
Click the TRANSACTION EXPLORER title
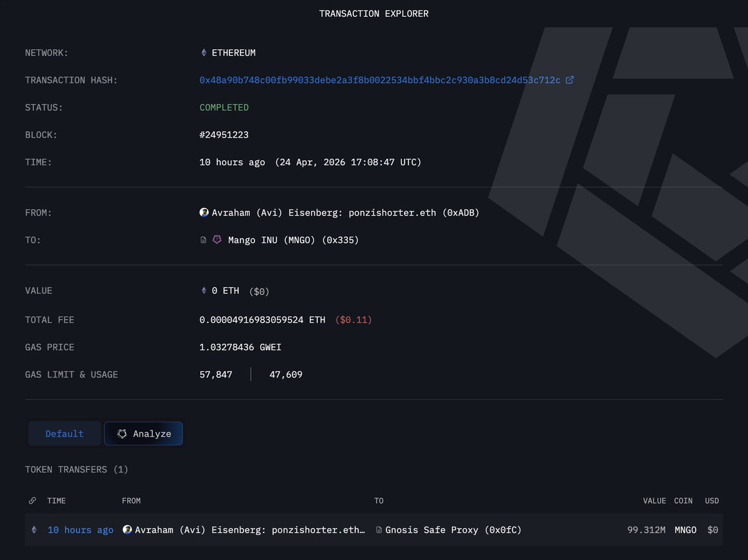click(x=374, y=14)
